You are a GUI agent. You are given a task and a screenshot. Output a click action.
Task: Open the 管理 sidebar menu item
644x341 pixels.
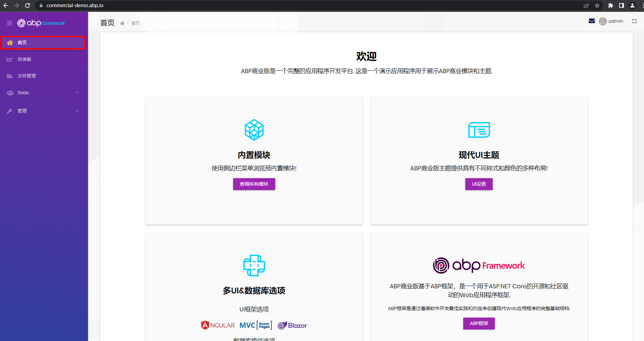(x=44, y=111)
